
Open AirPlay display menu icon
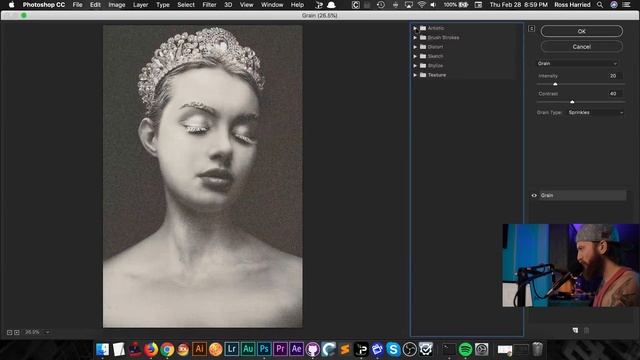click(409, 5)
